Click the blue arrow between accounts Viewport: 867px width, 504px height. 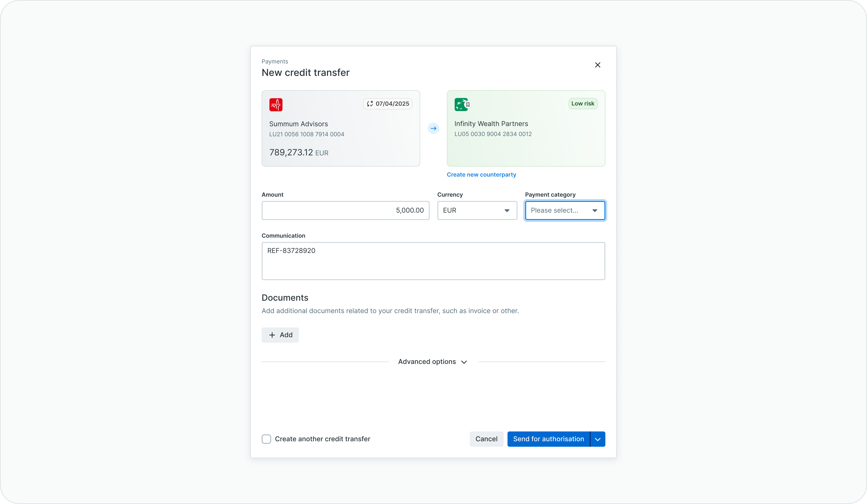pyautogui.click(x=433, y=128)
